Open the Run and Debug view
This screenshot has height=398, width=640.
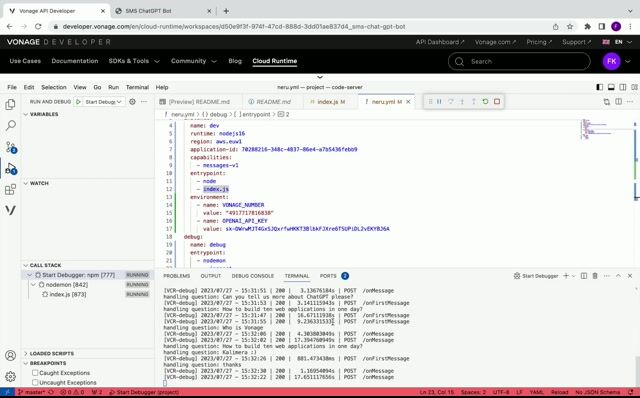pyautogui.click(x=11, y=168)
